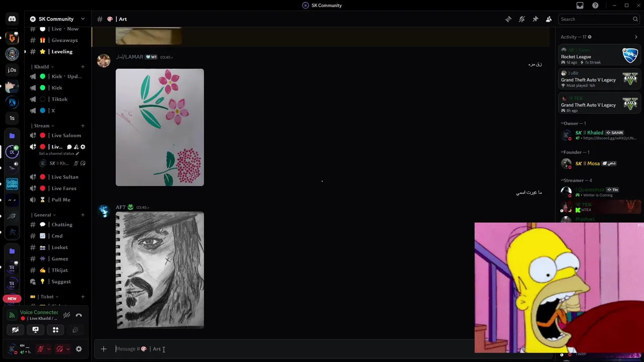Open the Locket channel
This screenshot has height=362, width=644.
click(x=57, y=247)
